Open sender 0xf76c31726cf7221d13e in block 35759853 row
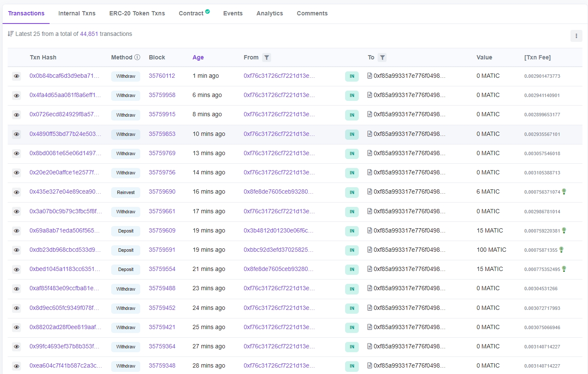 279,134
